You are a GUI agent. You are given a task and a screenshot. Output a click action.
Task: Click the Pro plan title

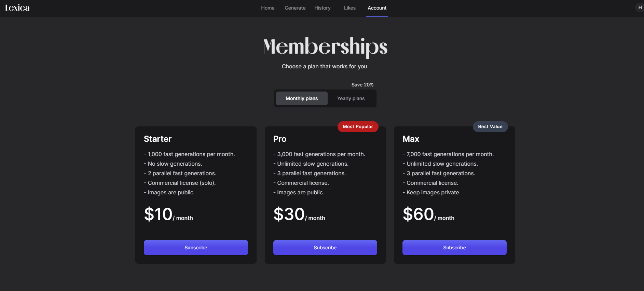[280, 139]
